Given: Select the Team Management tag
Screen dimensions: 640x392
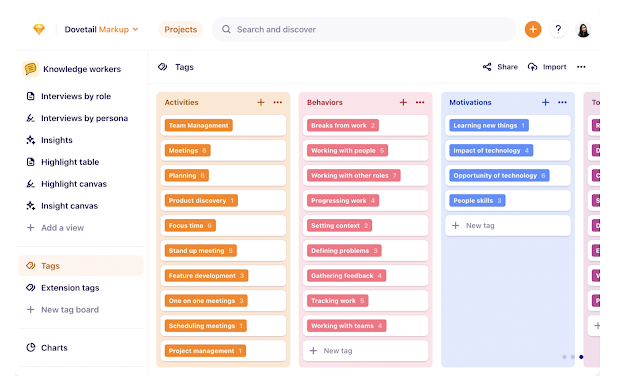Looking at the screenshot, I should [x=198, y=125].
